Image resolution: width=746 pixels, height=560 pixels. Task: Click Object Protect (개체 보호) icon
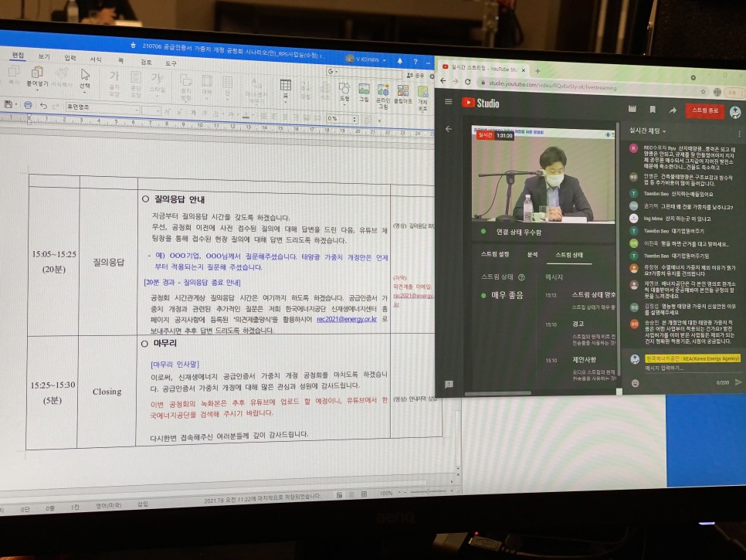[422, 91]
